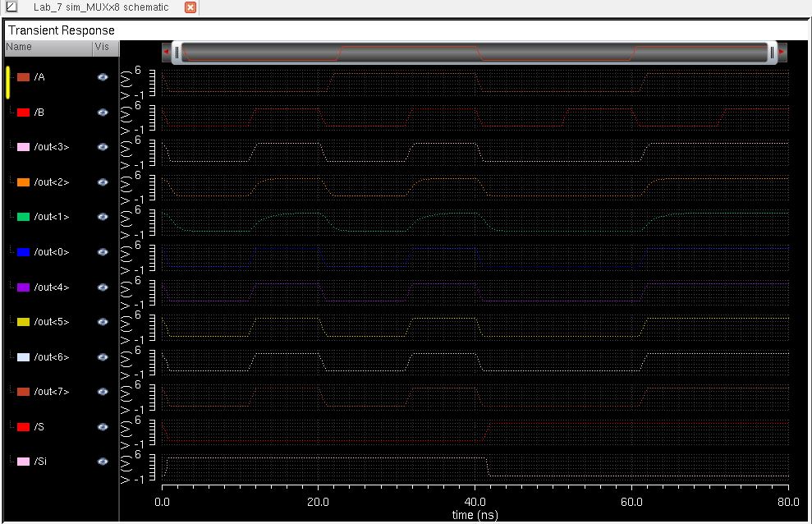Click the 60.0 time axis tick label

coord(631,503)
